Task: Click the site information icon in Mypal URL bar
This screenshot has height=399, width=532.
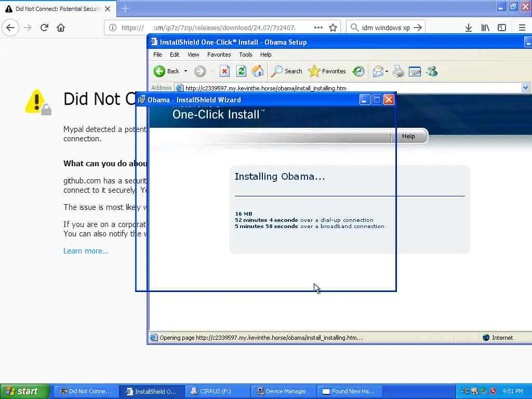Action: click(113, 28)
